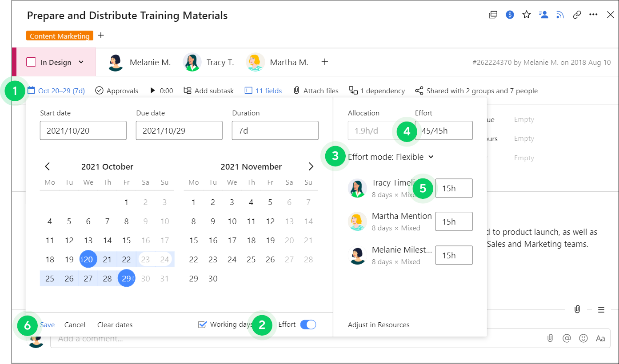Add a tag with plus beside Content Marketing

[101, 35]
